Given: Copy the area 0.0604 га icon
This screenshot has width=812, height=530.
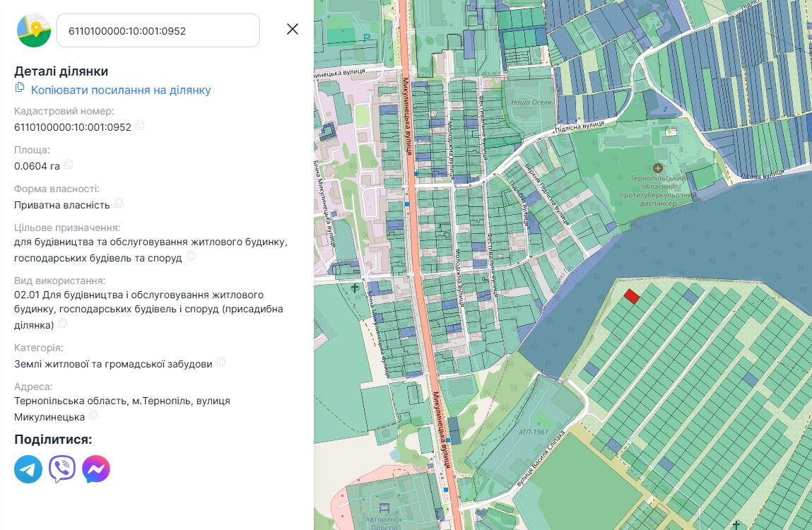Looking at the screenshot, I should (x=69, y=164).
